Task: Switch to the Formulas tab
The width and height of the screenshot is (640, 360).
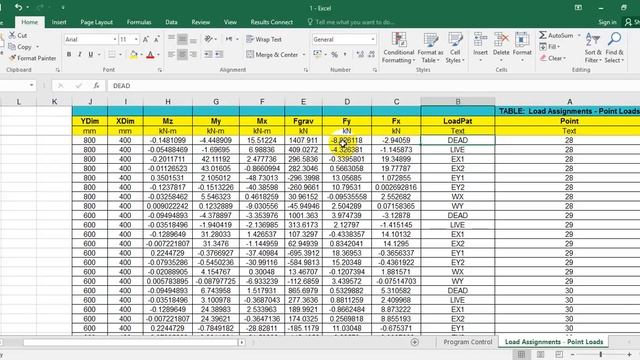Action: (x=139, y=22)
